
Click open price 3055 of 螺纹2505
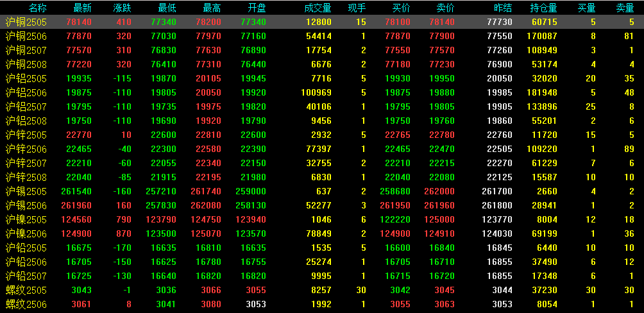[x=256, y=291]
